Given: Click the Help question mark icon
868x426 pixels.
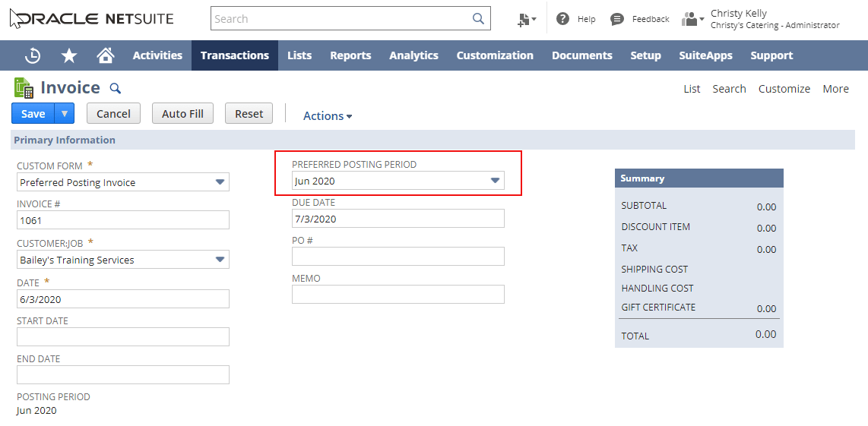Looking at the screenshot, I should [x=563, y=19].
